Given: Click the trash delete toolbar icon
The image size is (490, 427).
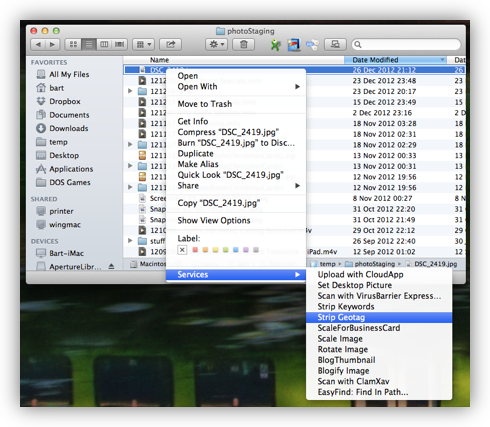Looking at the screenshot, I should click(x=244, y=44).
